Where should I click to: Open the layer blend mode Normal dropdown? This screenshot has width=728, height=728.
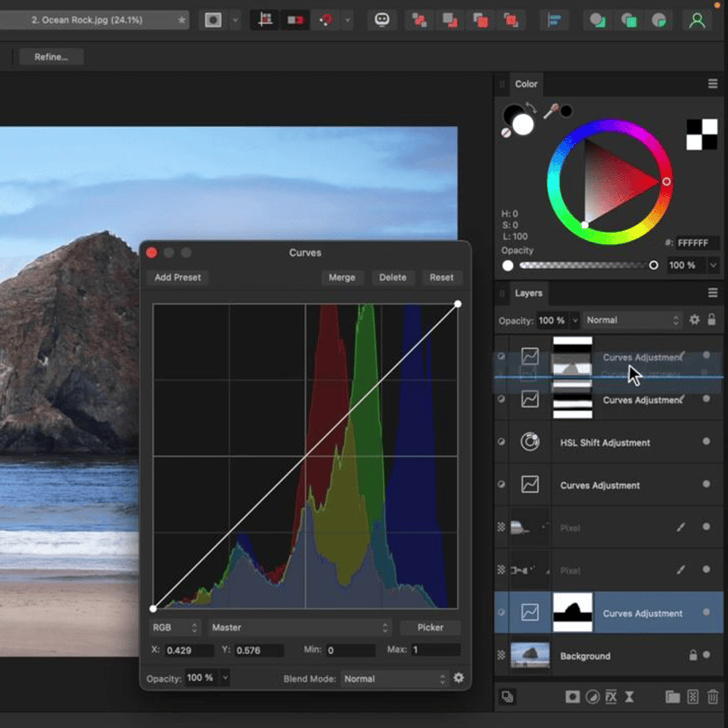pos(633,320)
